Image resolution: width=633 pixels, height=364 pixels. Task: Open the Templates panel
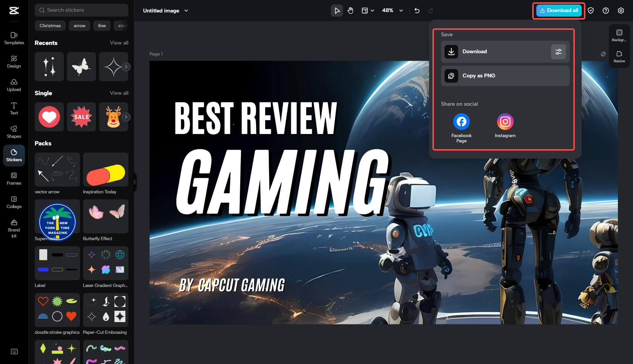click(x=14, y=39)
